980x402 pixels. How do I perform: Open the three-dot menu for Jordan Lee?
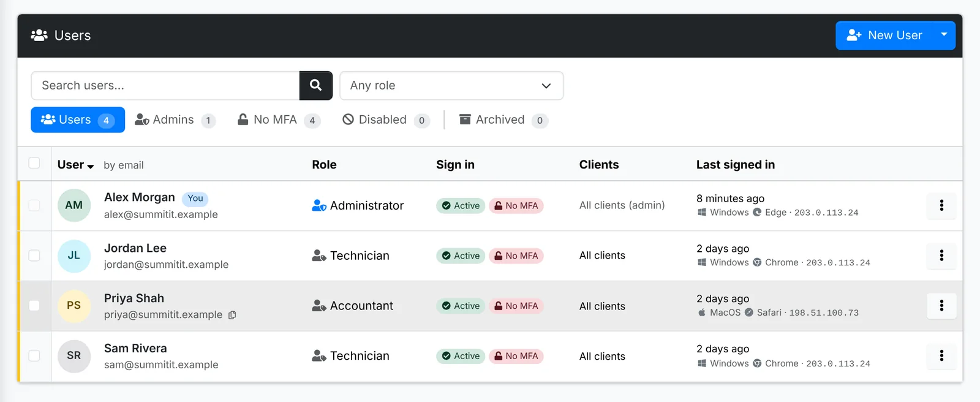coord(941,256)
